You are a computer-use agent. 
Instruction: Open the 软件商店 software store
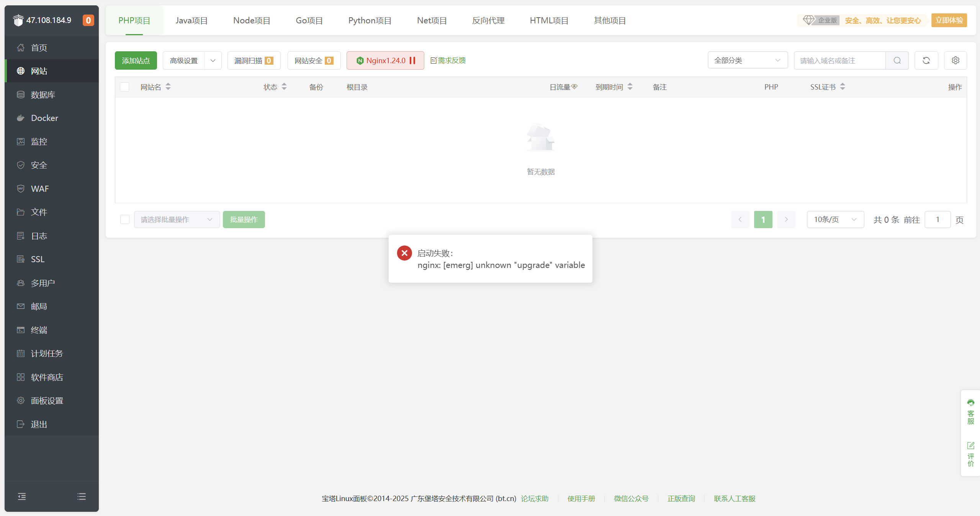click(x=52, y=377)
